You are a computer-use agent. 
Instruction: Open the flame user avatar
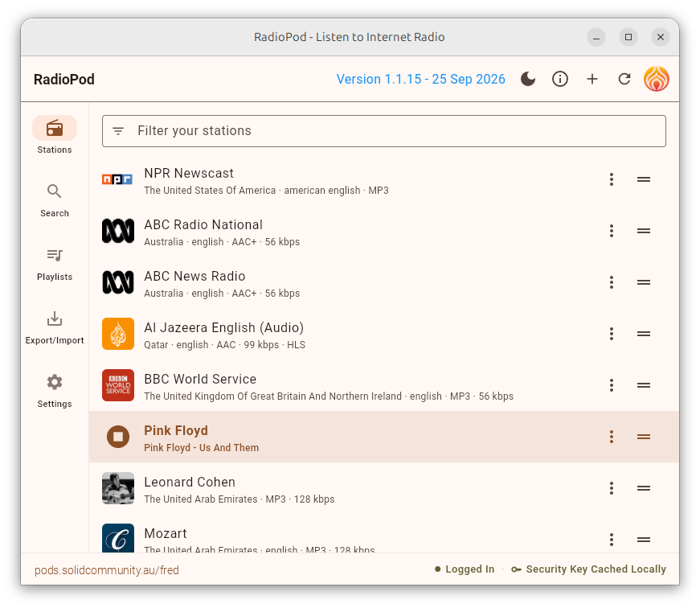657,79
